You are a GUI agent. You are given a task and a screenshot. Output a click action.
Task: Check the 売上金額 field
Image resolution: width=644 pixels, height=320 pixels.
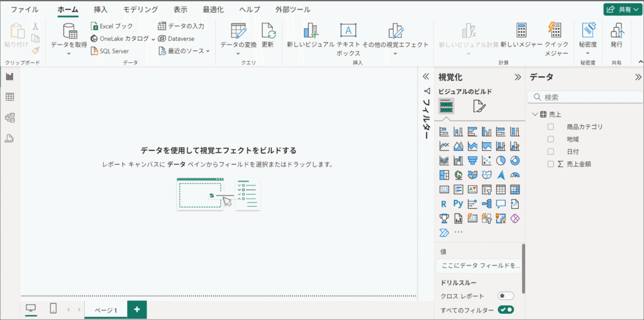coord(551,164)
